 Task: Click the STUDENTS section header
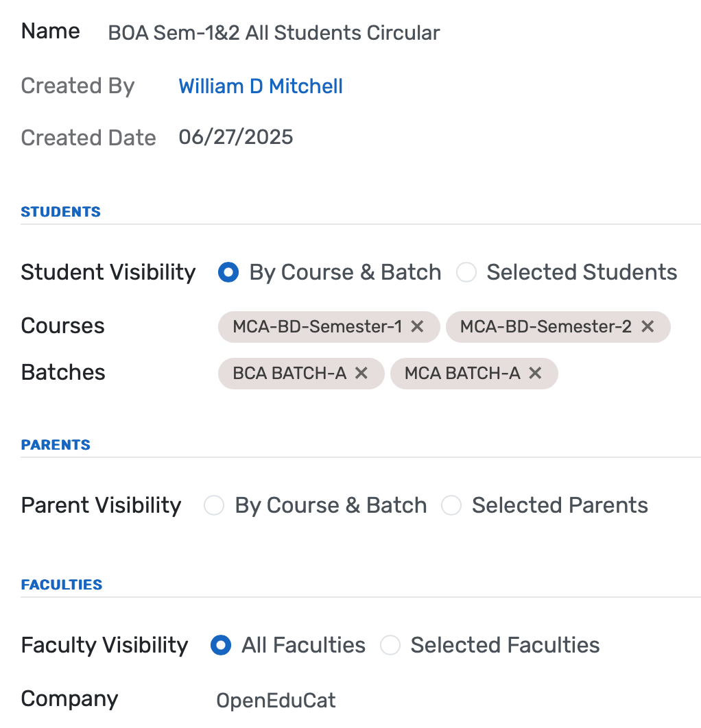click(60, 211)
